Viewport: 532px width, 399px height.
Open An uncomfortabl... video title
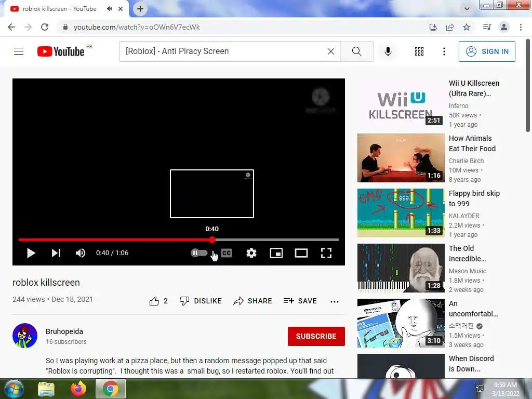pyautogui.click(x=473, y=309)
